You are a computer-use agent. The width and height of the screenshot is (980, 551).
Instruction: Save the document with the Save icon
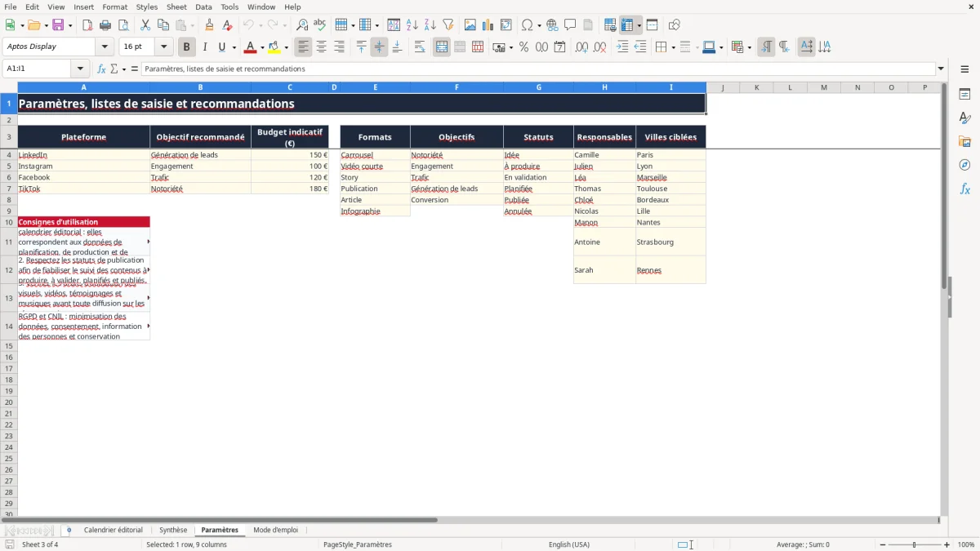click(58, 25)
